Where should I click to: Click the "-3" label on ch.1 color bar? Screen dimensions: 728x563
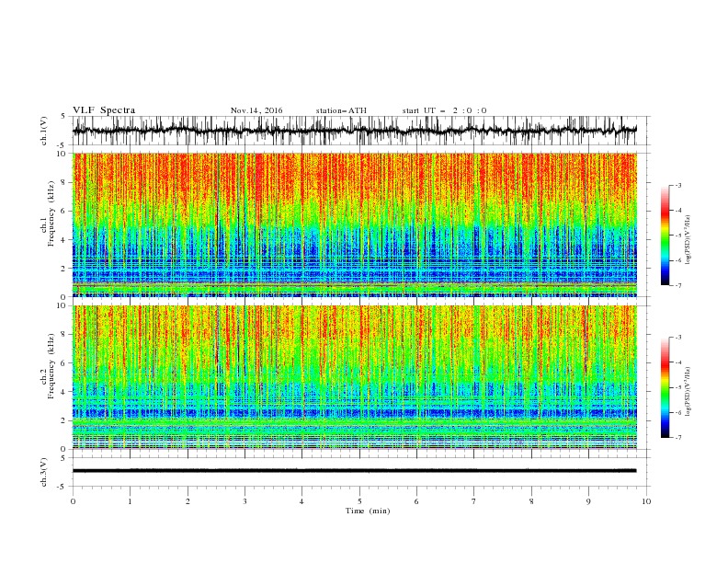(x=677, y=185)
